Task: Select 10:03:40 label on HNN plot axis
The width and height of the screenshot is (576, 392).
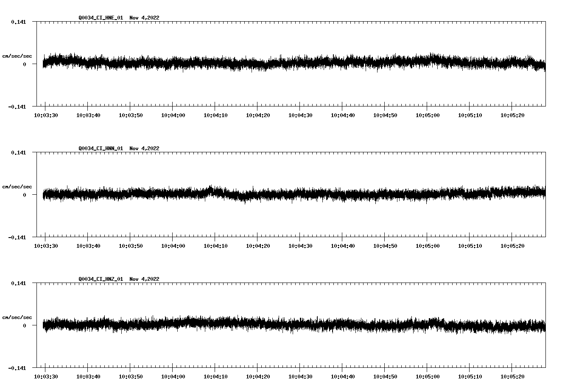Action: [88, 246]
